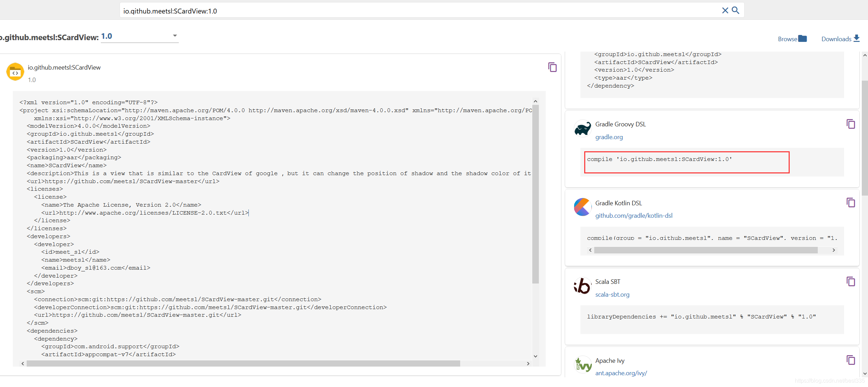The image size is (868, 387).
Task: Click the Scala SBT logo
Action: [x=583, y=286]
